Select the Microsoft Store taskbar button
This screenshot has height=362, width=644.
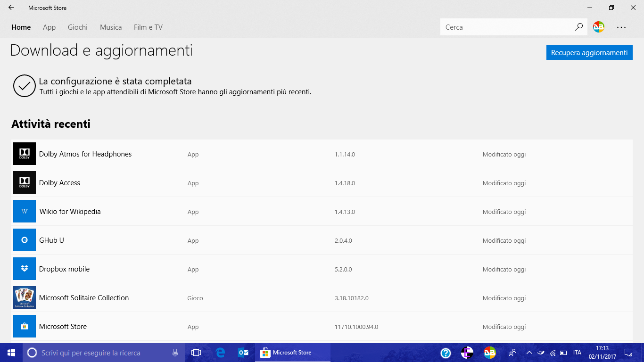click(x=293, y=353)
